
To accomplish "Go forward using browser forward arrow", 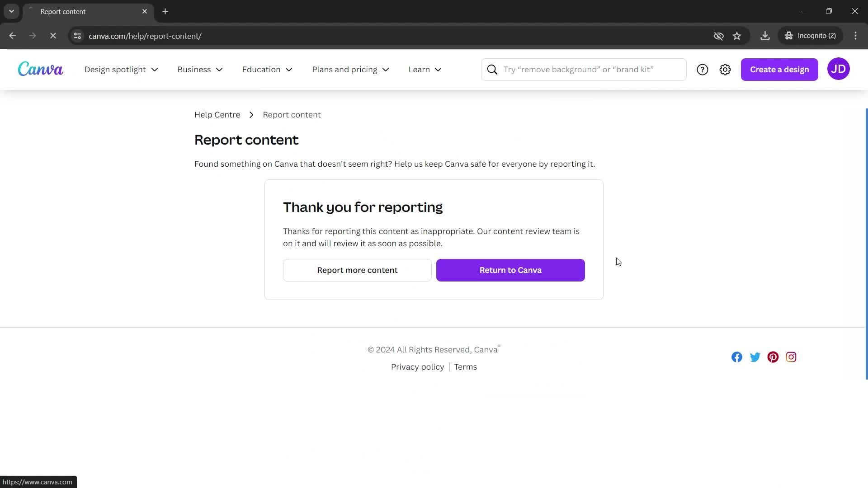I will click(33, 36).
